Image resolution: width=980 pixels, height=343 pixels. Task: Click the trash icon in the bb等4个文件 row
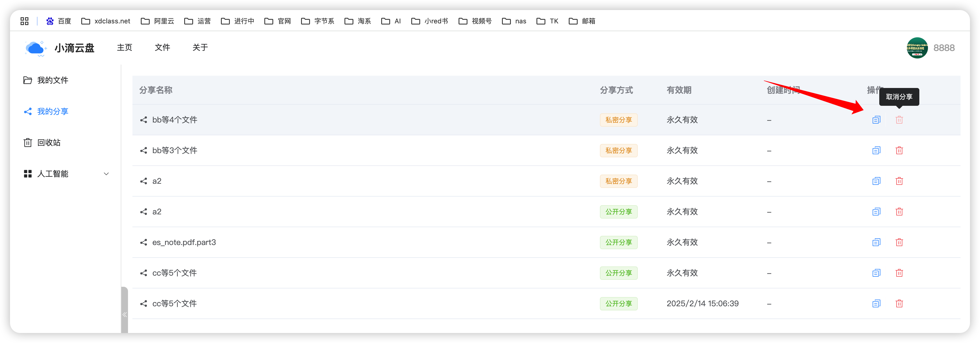pos(899,120)
